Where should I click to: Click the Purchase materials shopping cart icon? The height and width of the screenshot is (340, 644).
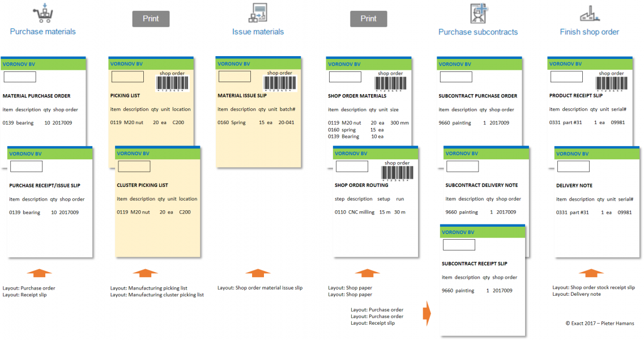pos(42,12)
